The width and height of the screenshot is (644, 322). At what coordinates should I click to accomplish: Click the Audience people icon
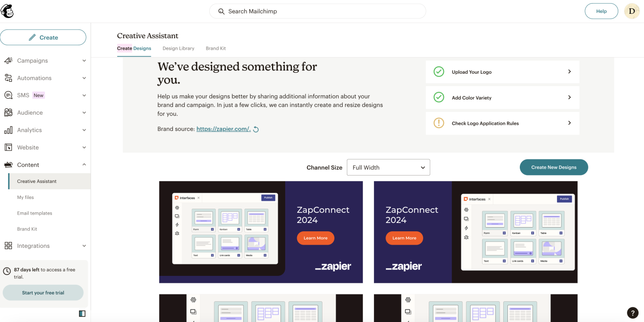pyautogui.click(x=8, y=112)
